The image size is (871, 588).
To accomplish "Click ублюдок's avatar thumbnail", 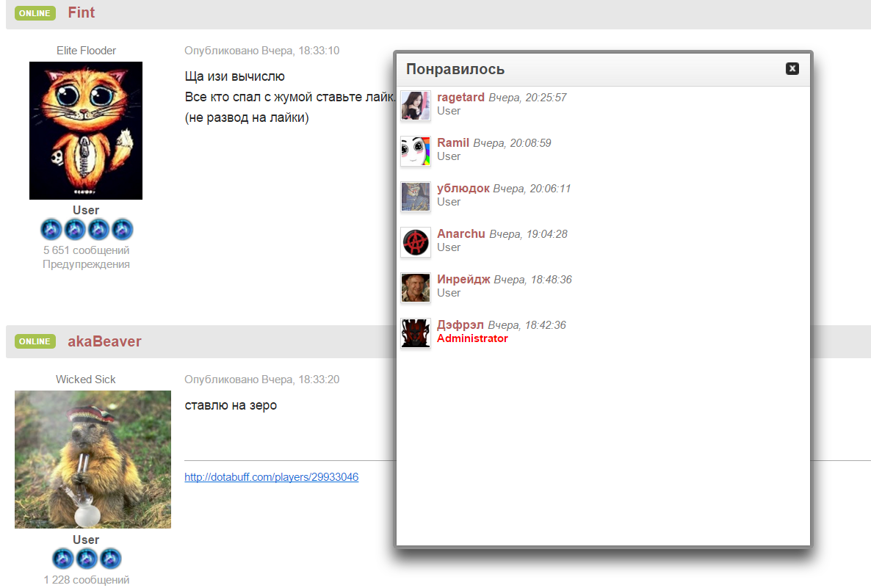I will 416,197.
